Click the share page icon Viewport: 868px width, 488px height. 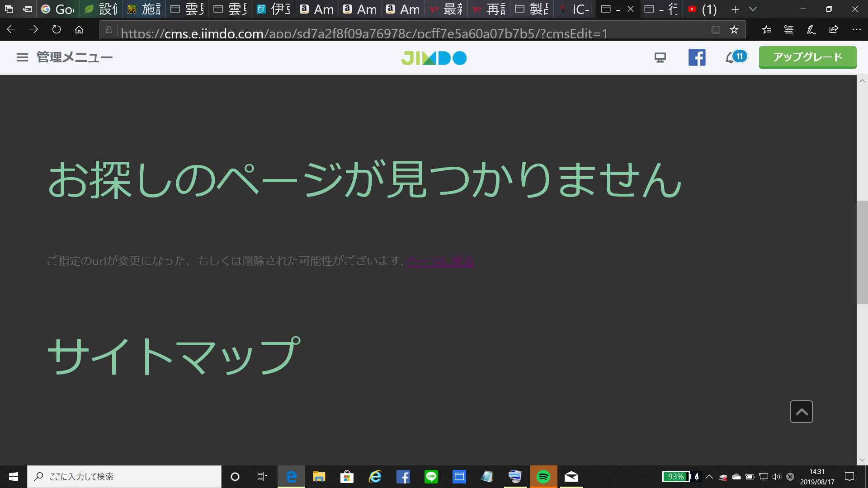pos(834,30)
